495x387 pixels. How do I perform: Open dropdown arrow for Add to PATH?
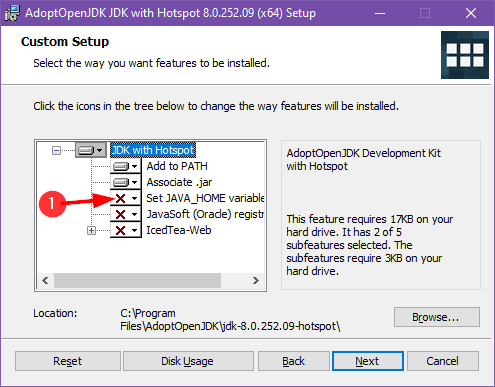pos(134,166)
